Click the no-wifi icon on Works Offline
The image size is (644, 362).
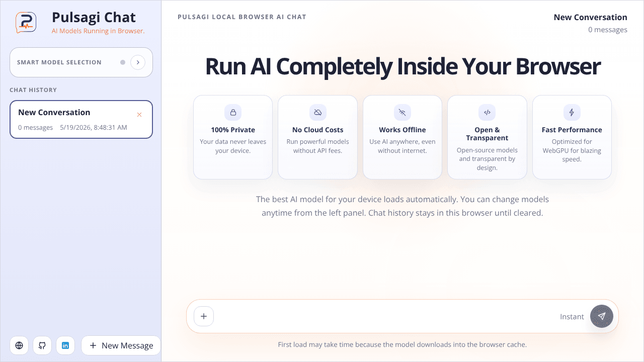coord(403,113)
